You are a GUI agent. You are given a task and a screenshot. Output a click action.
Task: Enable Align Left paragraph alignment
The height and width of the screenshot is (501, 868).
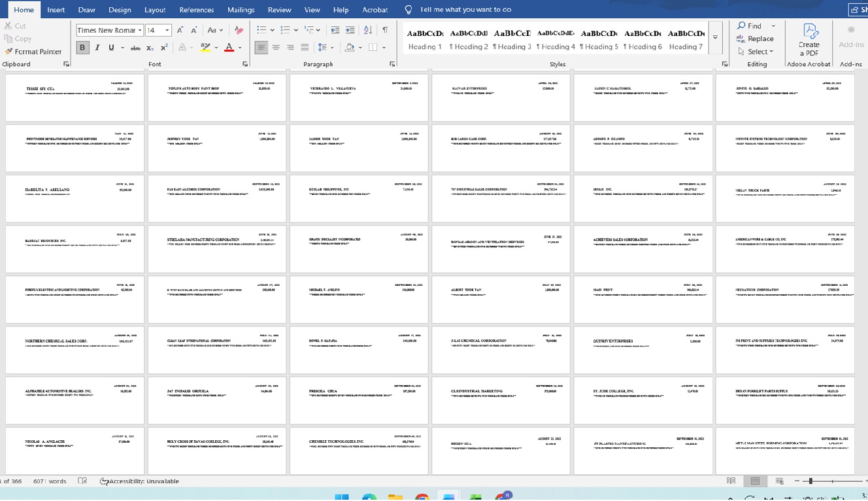(x=261, y=48)
